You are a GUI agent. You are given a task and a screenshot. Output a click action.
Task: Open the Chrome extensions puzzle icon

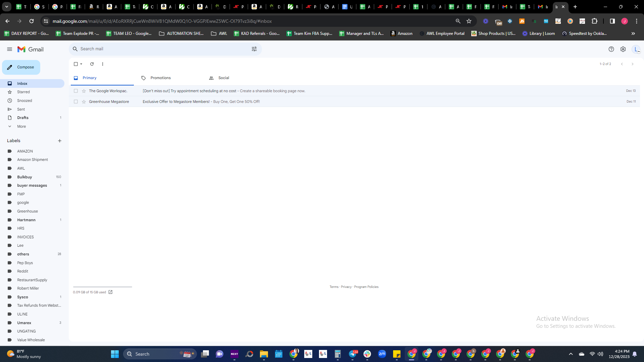(x=594, y=21)
